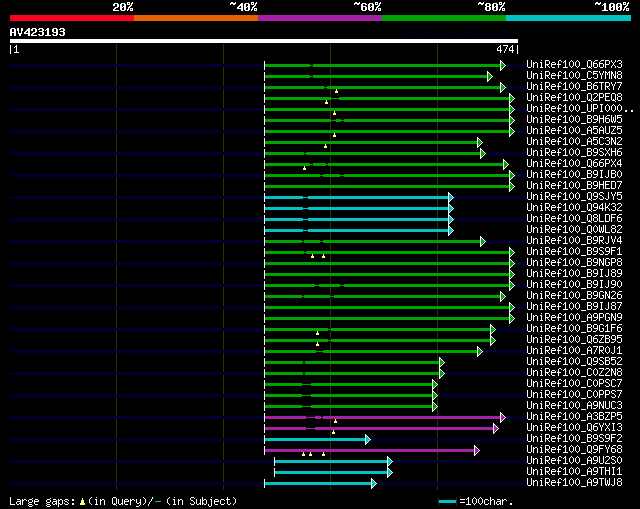Click the red 20% identity legend segment
Viewport: 640px width, 509px height.
pyautogui.click(x=72, y=18)
